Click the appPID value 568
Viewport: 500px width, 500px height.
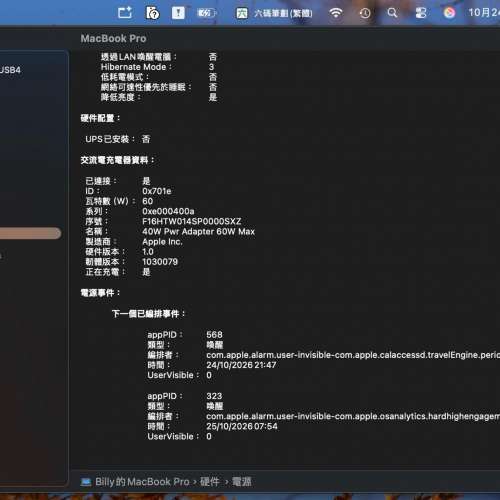click(214, 335)
